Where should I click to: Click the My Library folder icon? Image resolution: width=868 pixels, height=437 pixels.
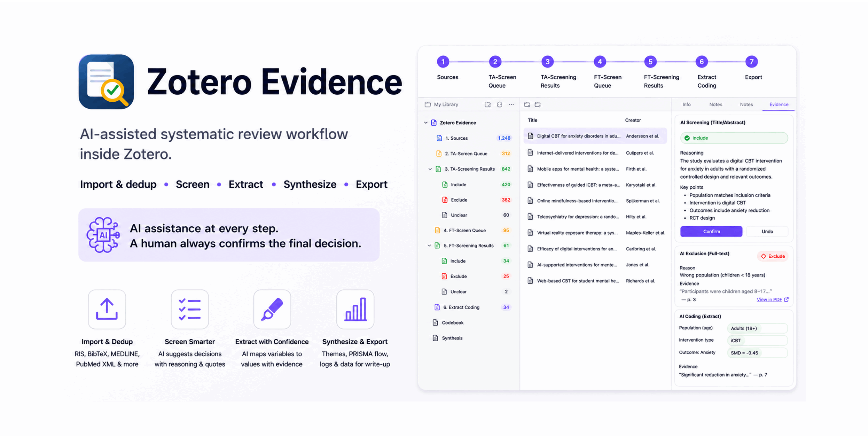[x=428, y=104]
